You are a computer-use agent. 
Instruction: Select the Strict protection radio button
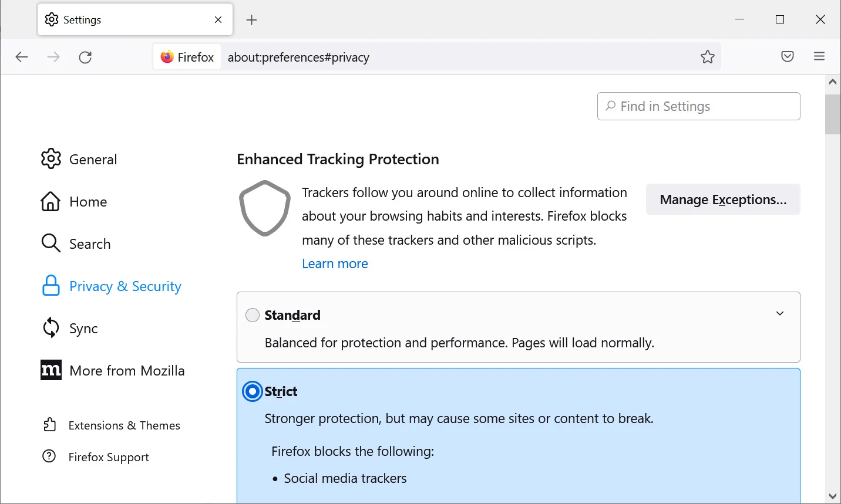tap(253, 391)
